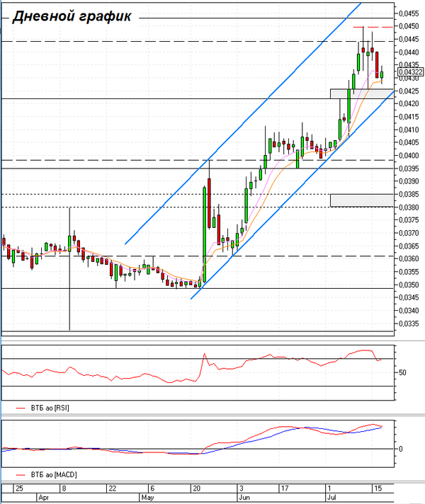
Task: Click the 0,0350 price axis label
Action: pyautogui.click(x=409, y=285)
